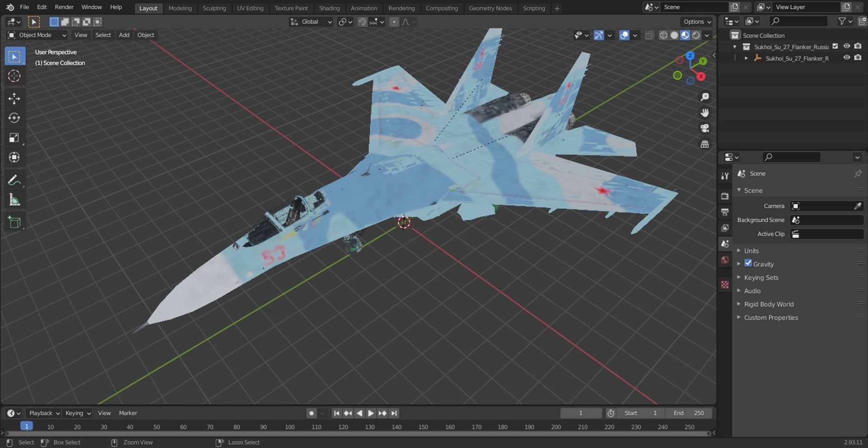The image size is (868, 448).
Task: Toggle the Gravity checkbox
Action: [x=748, y=264]
